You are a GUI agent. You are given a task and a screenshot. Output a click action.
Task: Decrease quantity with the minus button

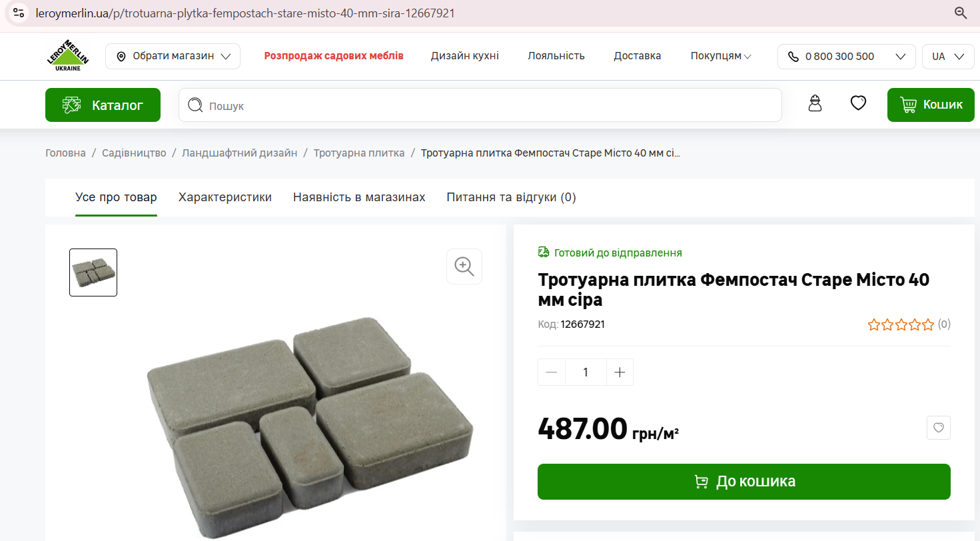pos(552,372)
